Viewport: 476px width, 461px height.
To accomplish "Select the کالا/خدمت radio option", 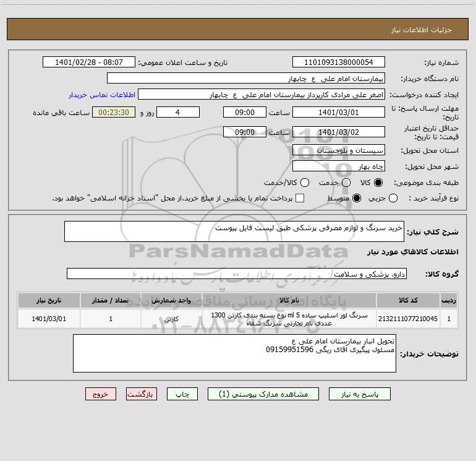I will click(x=305, y=183).
